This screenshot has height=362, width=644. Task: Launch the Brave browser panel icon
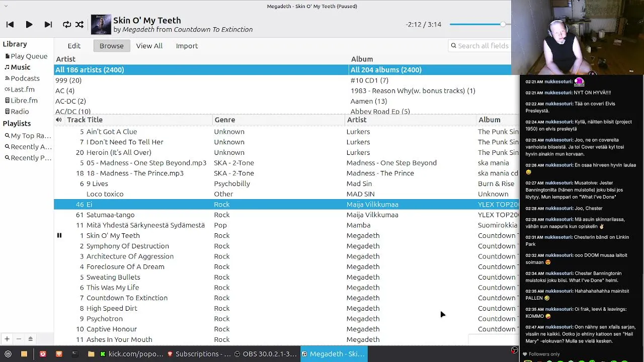tap(59, 354)
